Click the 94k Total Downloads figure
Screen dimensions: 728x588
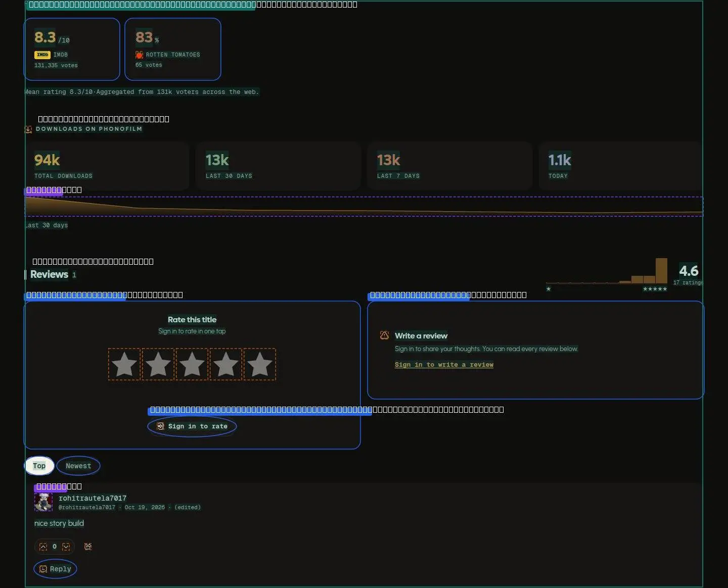[47, 160]
